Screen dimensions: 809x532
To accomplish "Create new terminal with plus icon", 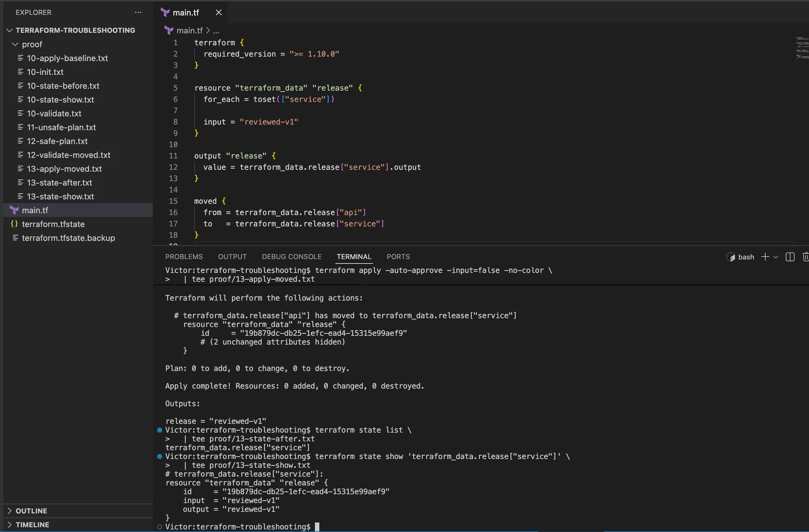I will click(x=765, y=257).
